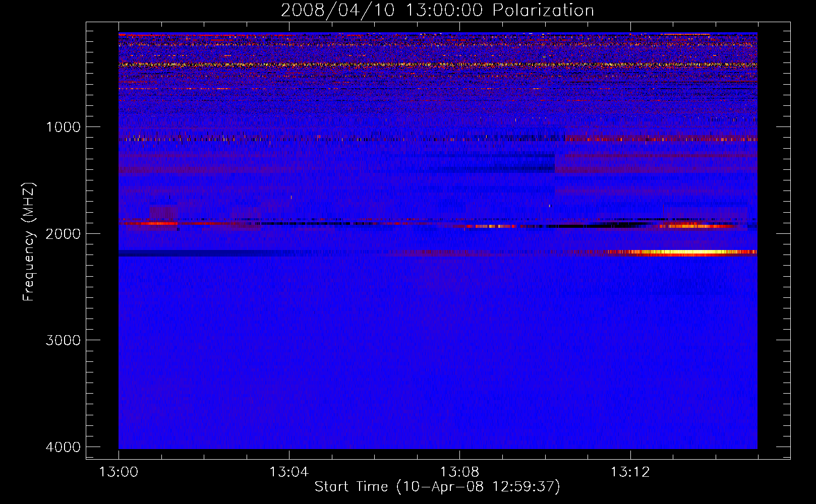Click the '13:12' time axis label
The image size is (816, 504).
pos(630,472)
